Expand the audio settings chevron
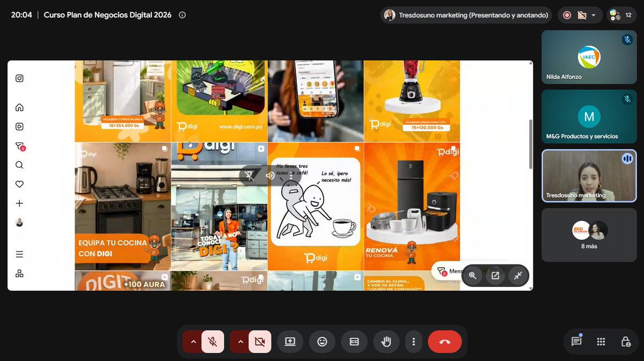Screen dimensions: 644x361 pos(193,342)
